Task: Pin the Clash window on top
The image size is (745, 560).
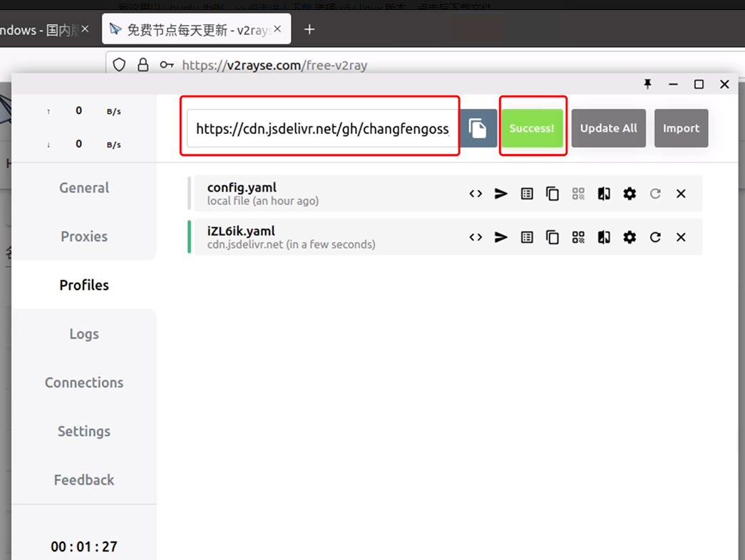Action: (x=647, y=84)
